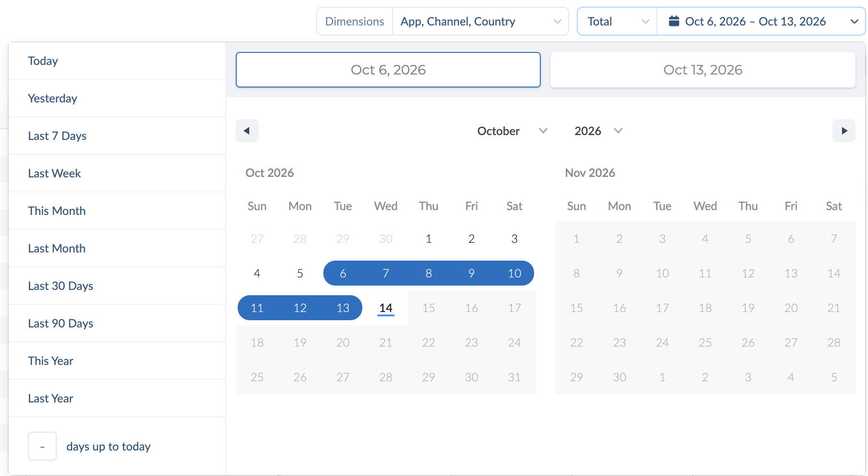This screenshot has height=476, width=868.
Task: Choose October 13 in the calendar
Action: (343, 308)
